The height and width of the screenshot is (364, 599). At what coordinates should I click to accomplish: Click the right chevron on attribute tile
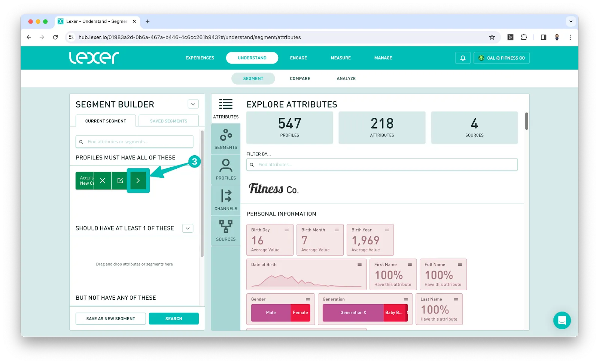[x=138, y=181]
